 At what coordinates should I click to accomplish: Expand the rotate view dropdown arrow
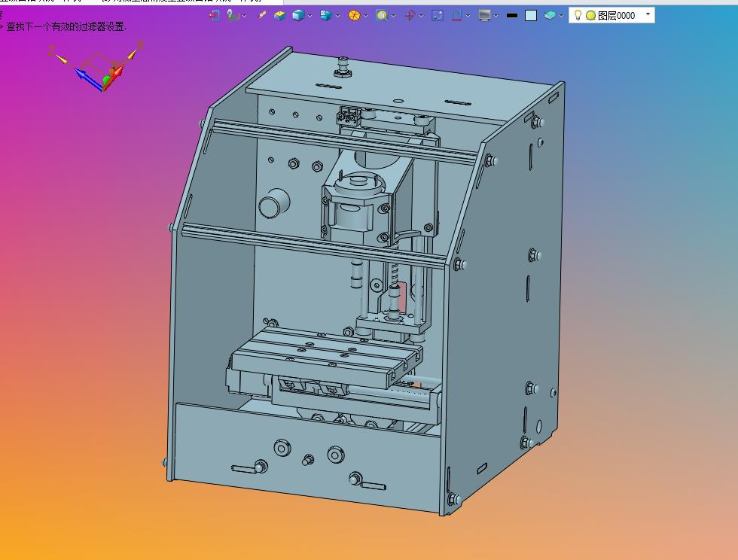421,16
